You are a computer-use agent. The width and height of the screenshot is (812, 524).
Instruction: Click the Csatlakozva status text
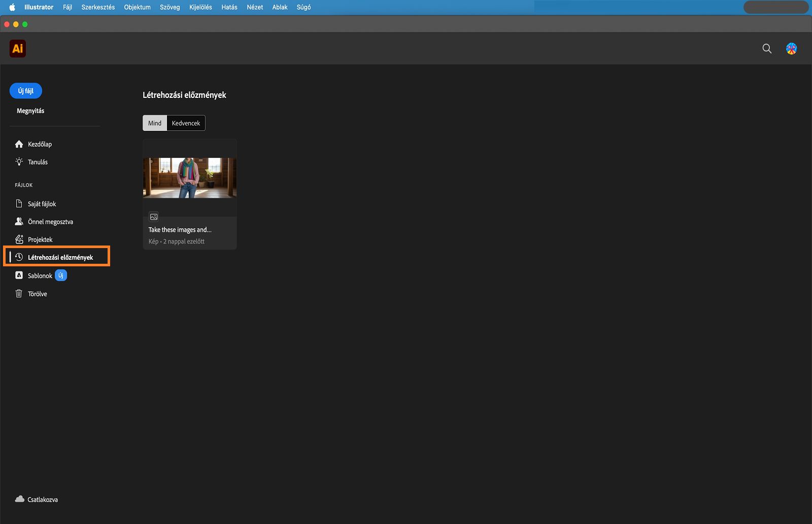point(43,500)
